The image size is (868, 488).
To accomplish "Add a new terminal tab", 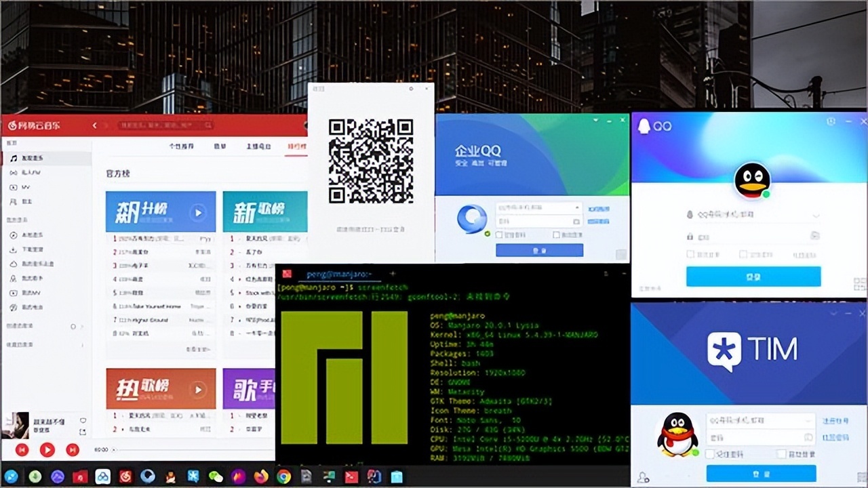I will coord(392,274).
